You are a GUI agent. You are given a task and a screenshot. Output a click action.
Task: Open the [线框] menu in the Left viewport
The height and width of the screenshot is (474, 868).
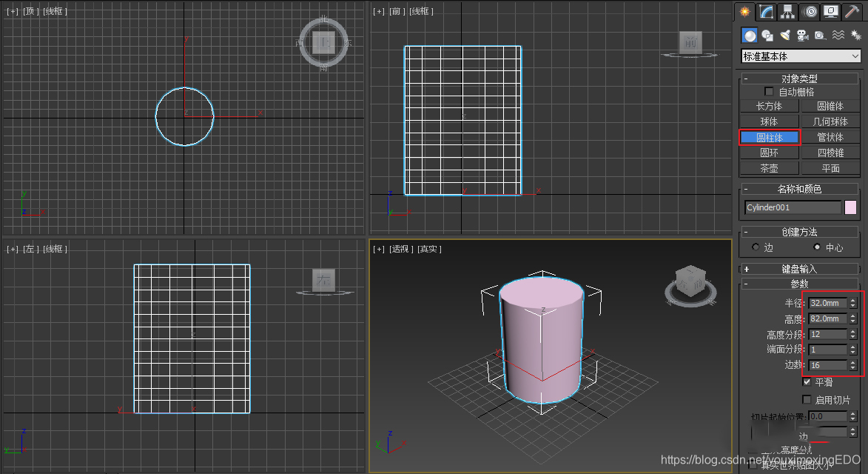tap(55, 249)
